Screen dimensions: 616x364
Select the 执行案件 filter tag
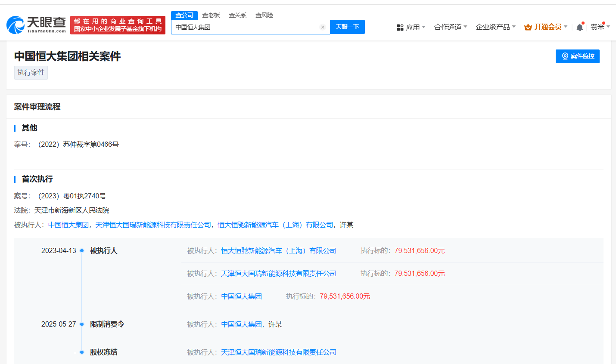click(31, 72)
